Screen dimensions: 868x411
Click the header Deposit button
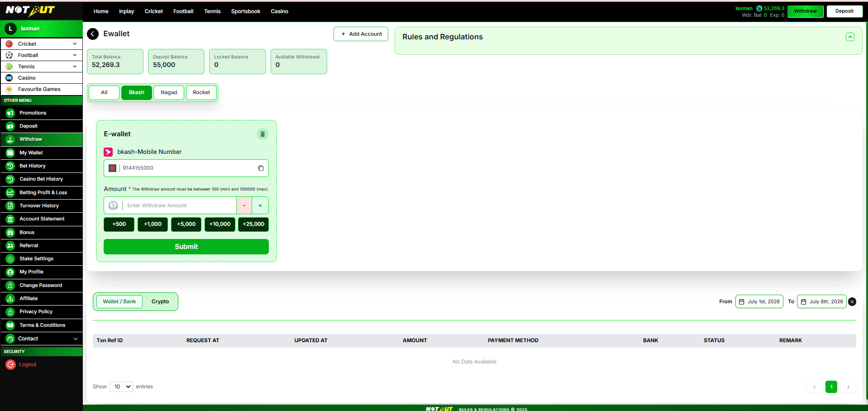coord(844,11)
